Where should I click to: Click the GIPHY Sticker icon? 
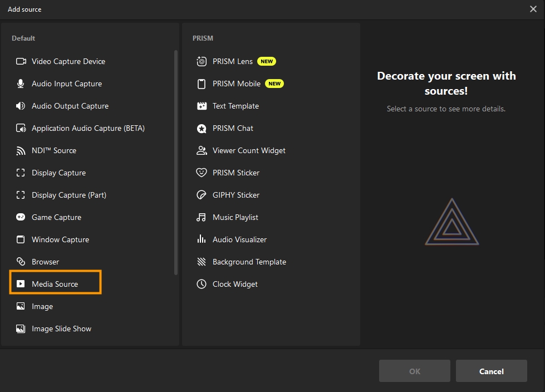click(202, 195)
